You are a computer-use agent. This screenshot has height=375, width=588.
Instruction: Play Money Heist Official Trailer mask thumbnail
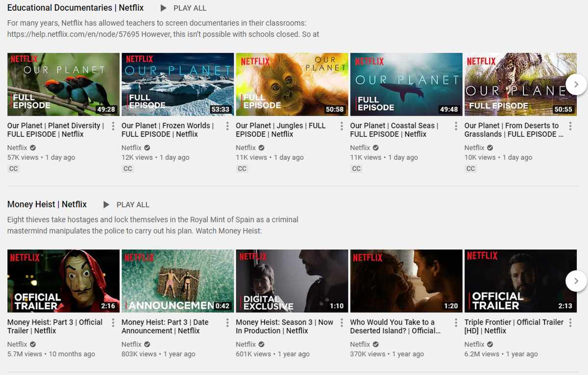pyautogui.click(x=63, y=281)
